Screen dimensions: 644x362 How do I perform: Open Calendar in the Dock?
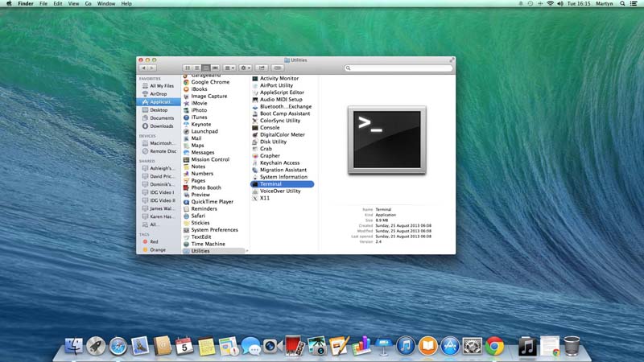click(184, 346)
